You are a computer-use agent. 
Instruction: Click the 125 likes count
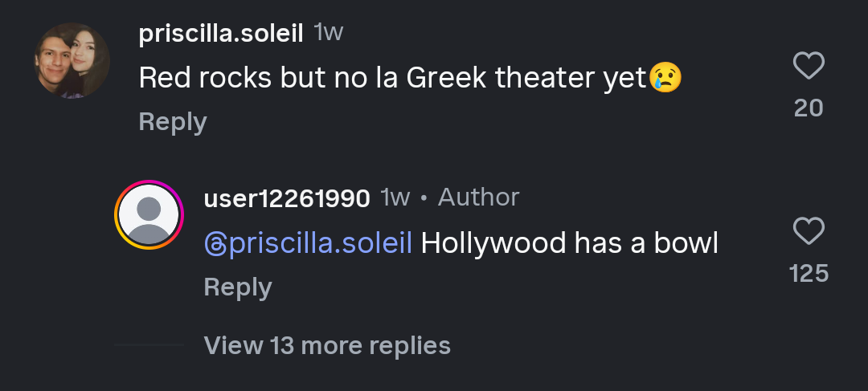(809, 274)
